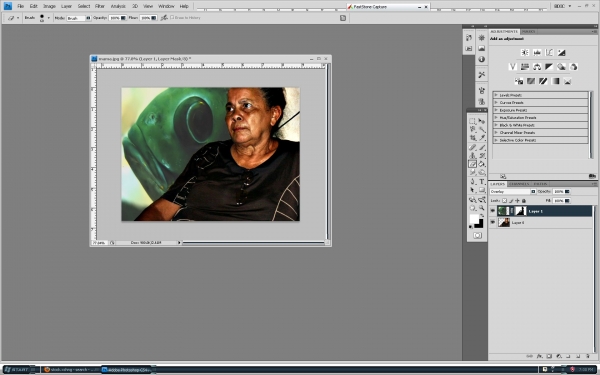The height and width of the screenshot is (375, 600).
Task: Add a Gradient Map adjustment
Action: point(556,81)
